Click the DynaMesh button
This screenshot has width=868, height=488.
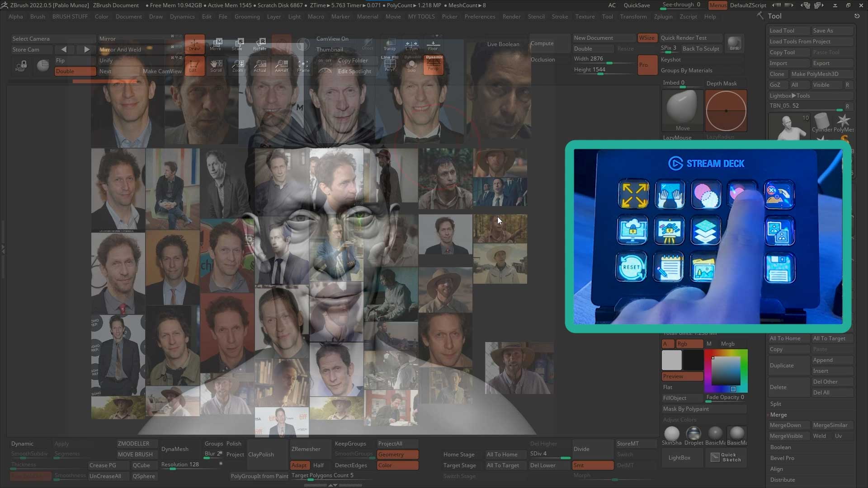click(180, 449)
